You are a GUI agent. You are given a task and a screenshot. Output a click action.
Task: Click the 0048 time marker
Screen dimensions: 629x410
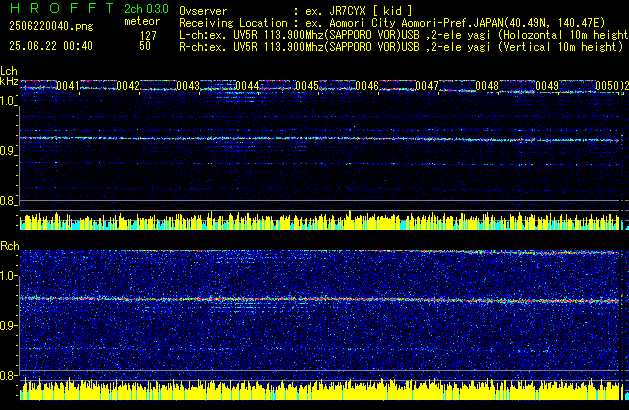[x=487, y=86]
